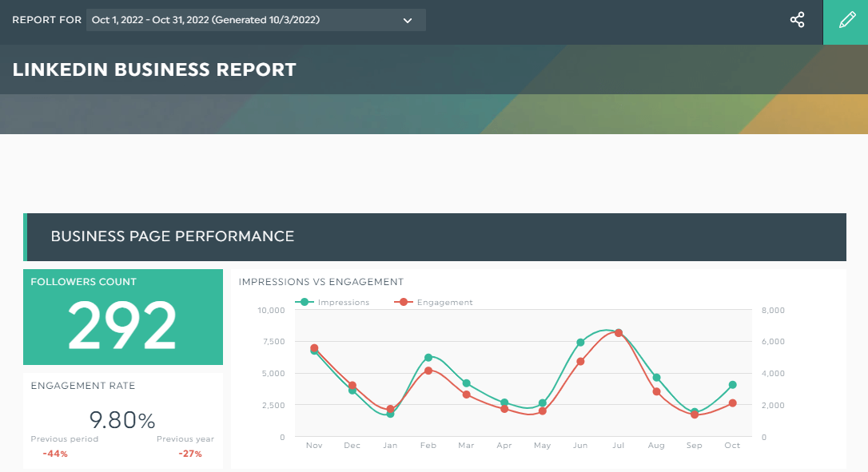Click the "Previous period" label
This screenshot has height=472, width=868.
64,438
